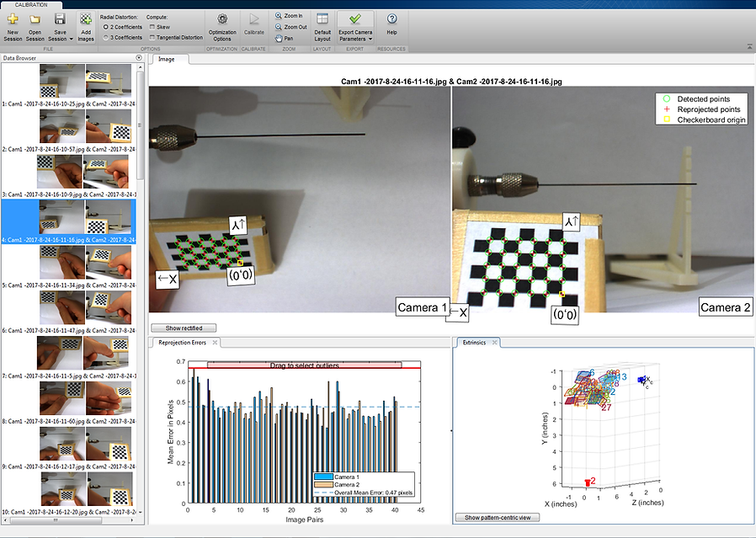Image resolution: width=756 pixels, height=538 pixels.
Task: Click Data Browser vertical scrollbar
Action: 141,125
